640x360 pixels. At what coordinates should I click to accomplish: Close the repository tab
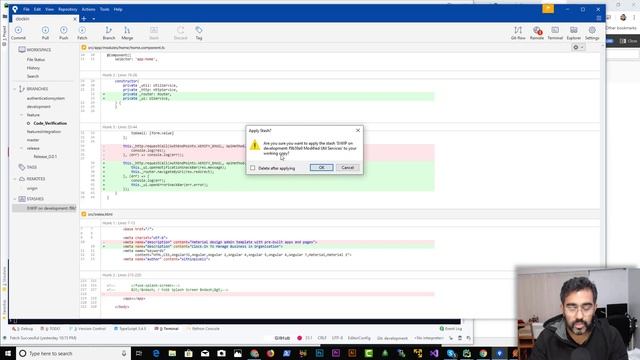75,19
